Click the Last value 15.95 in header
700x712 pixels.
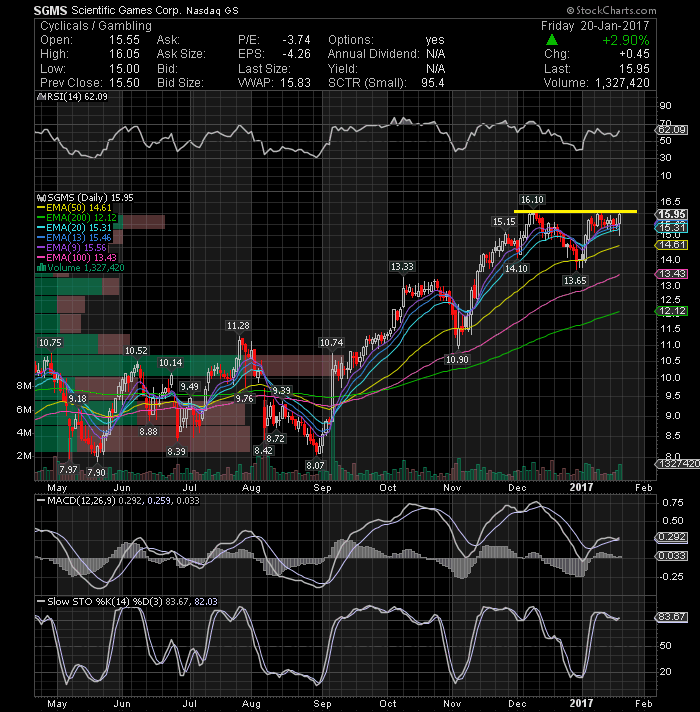634,69
